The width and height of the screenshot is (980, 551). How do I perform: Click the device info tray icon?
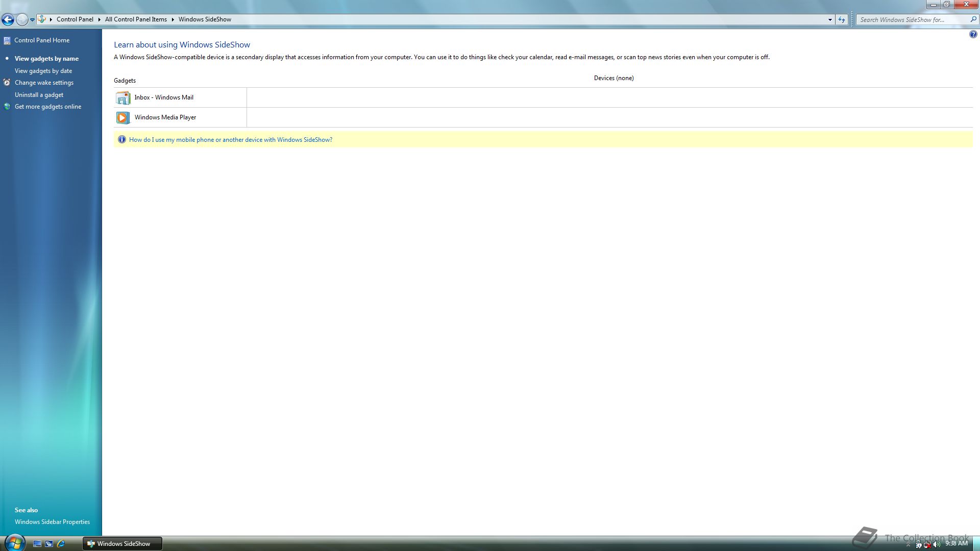coord(918,544)
